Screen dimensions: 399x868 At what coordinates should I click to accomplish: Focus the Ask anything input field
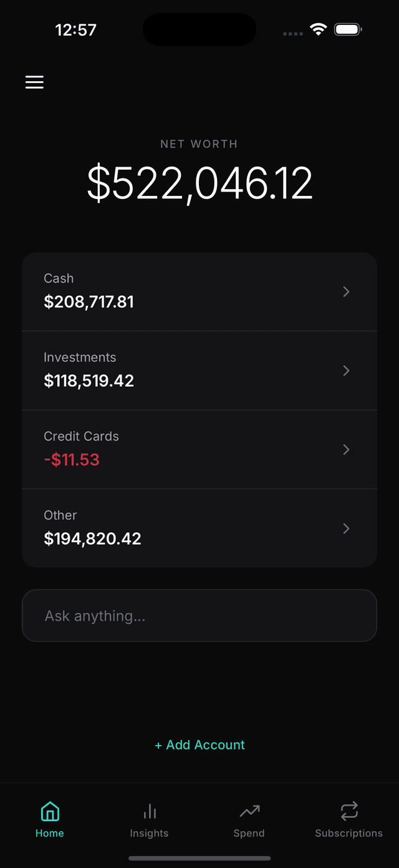tap(199, 616)
